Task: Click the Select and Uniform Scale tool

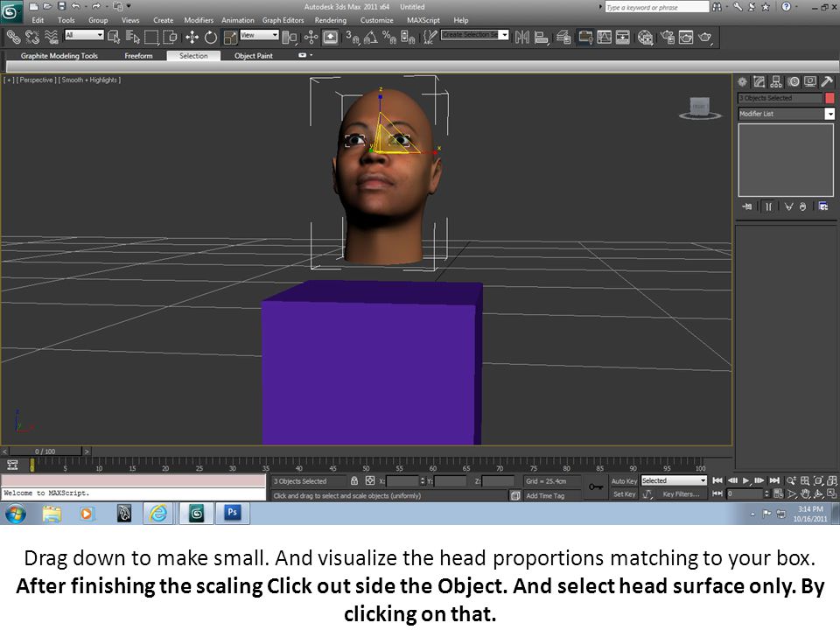Action: (x=230, y=37)
